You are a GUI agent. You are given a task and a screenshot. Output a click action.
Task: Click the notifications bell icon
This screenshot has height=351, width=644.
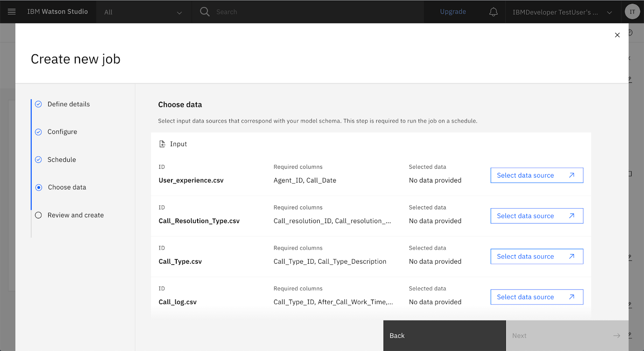point(493,12)
